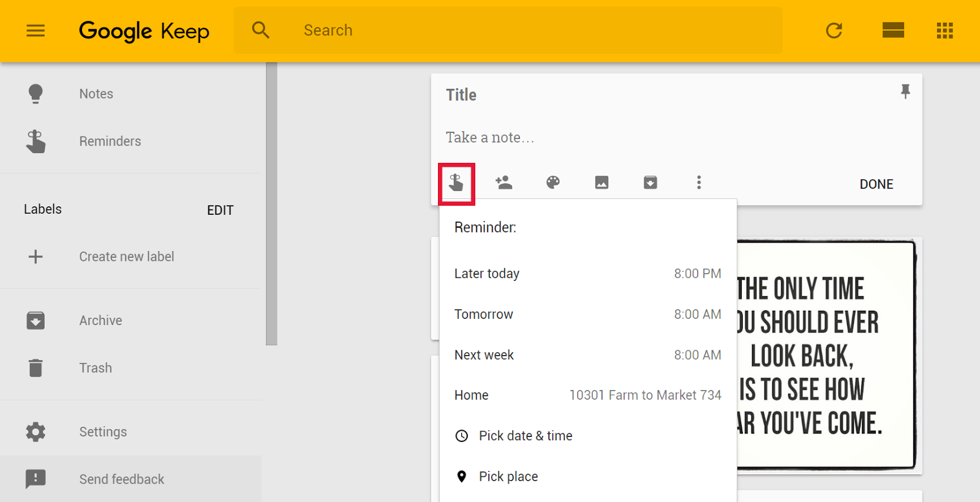The image size is (980, 502).
Task: Open the note color palette
Action: coord(553,182)
